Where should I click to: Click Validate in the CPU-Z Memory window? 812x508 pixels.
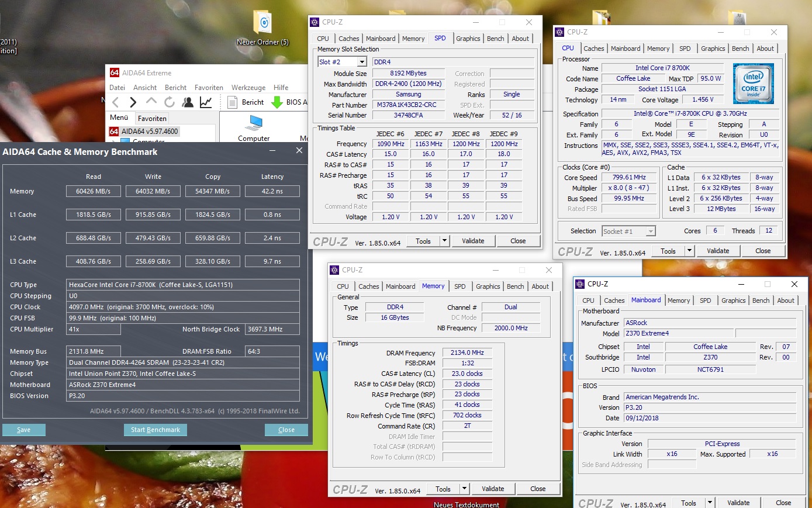coord(493,489)
